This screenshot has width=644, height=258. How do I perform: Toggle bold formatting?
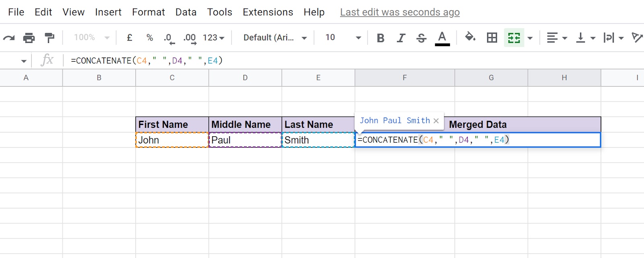pyautogui.click(x=380, y=37)
